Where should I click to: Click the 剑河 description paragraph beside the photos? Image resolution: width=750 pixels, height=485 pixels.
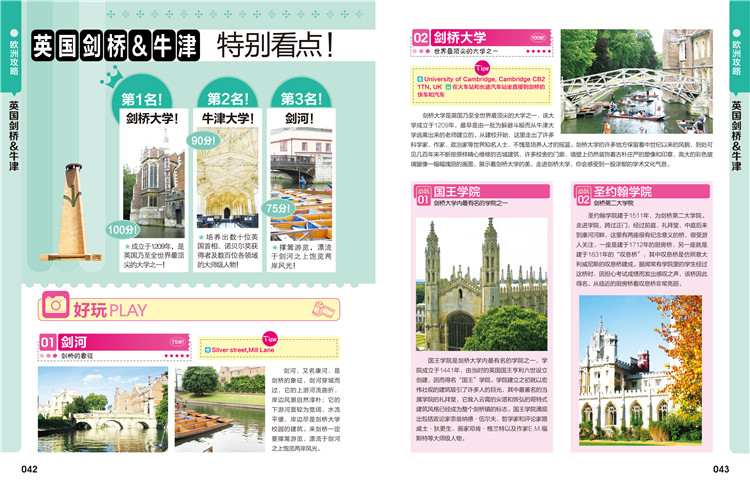point(306,409)
